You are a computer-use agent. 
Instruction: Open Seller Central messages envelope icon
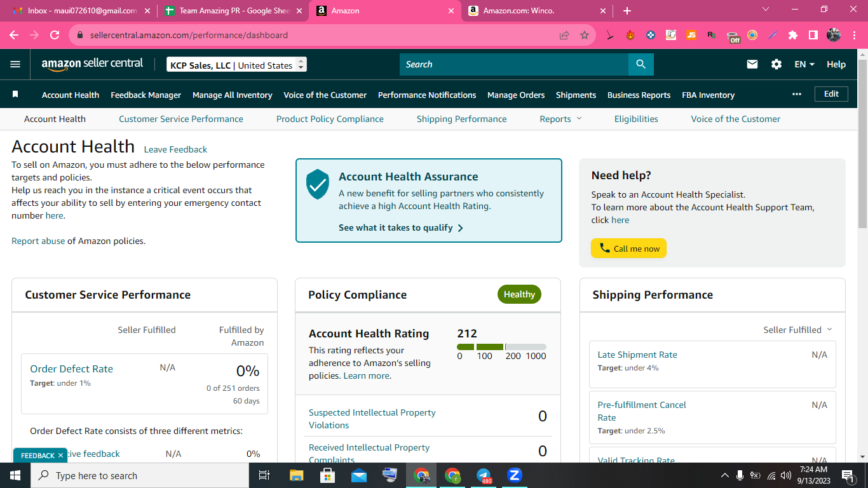click(x=752, y=64)
